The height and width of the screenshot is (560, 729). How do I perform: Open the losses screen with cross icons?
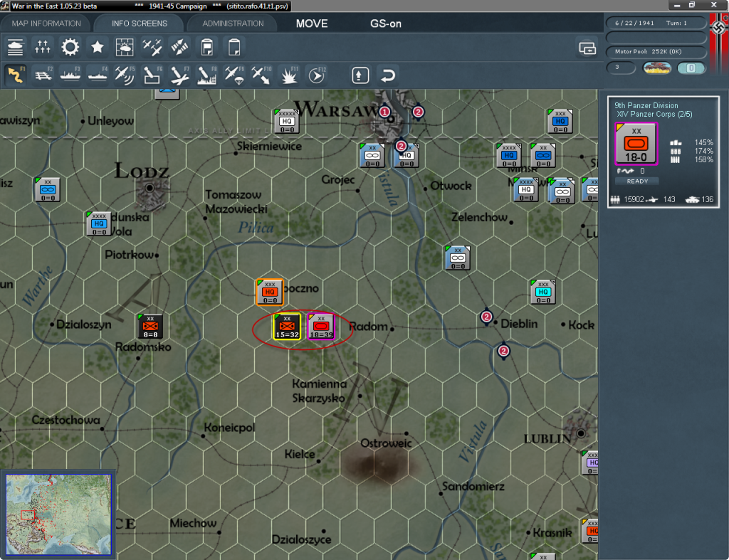point(43,47)
